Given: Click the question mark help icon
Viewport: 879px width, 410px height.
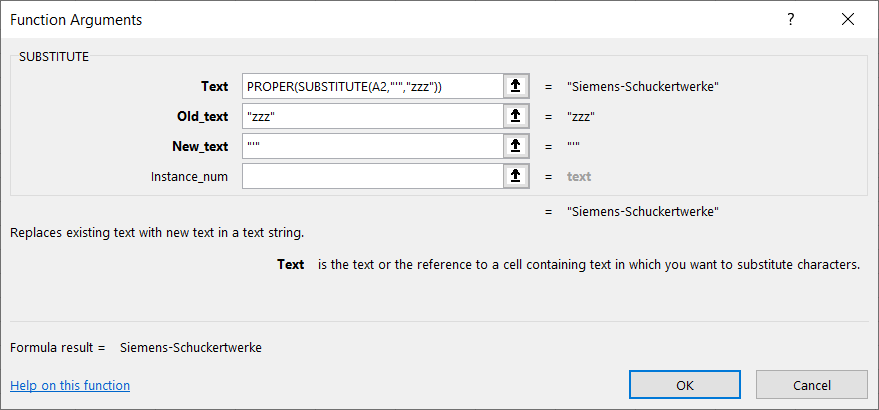Looking at the screenshot, I should coord(791,19).
